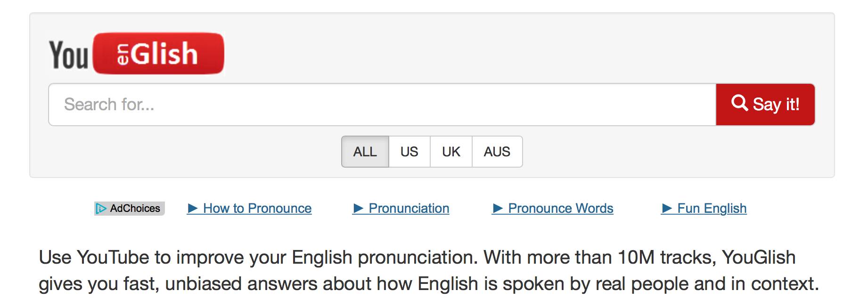Click the arrow before How to Pronounce
The image size is (868, 307).
tap(193, 208)
